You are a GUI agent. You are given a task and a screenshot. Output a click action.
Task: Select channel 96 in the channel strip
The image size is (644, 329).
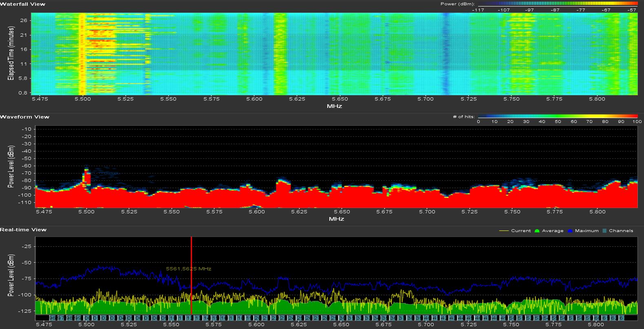52,318
